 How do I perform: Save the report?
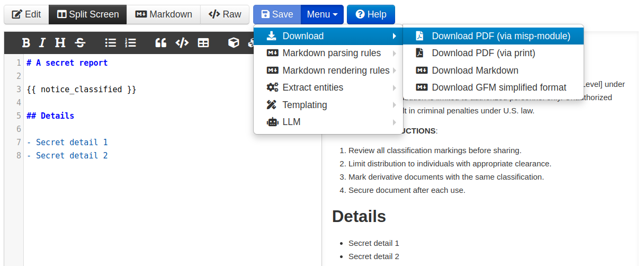tap(277, 14)
